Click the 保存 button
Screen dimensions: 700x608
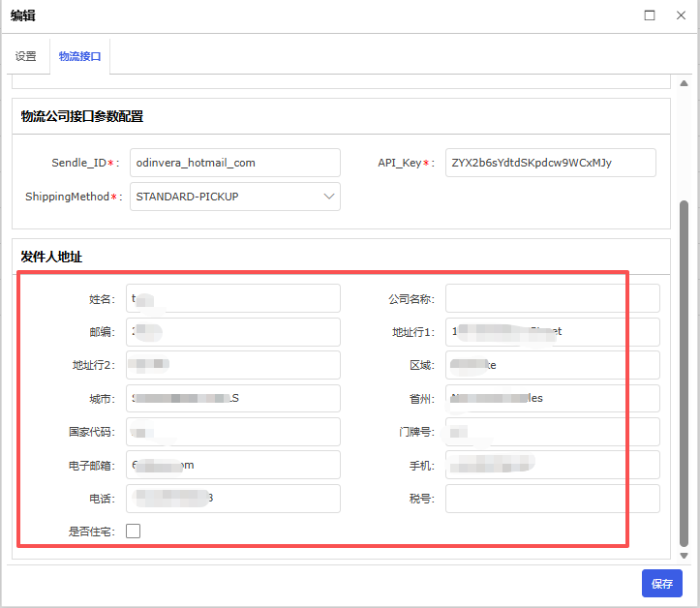[x=661, y=584]
